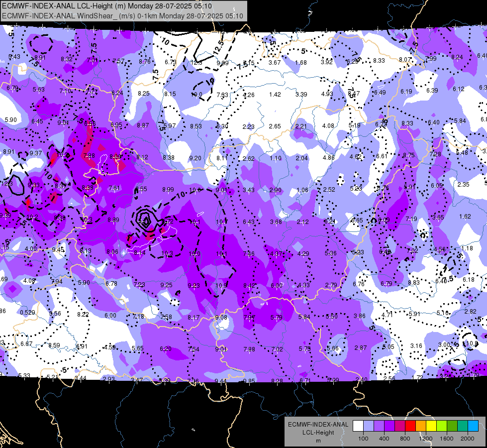Viewport: 487px width, 448px height.
Task: Click the wind shear value 3.68
Action: tap(276, 222)
